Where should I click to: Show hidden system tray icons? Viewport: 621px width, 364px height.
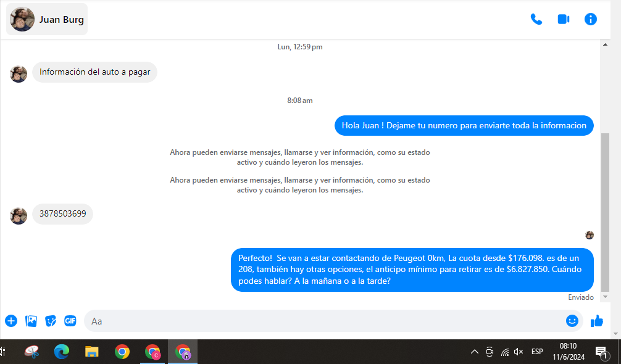click(474, 352)
